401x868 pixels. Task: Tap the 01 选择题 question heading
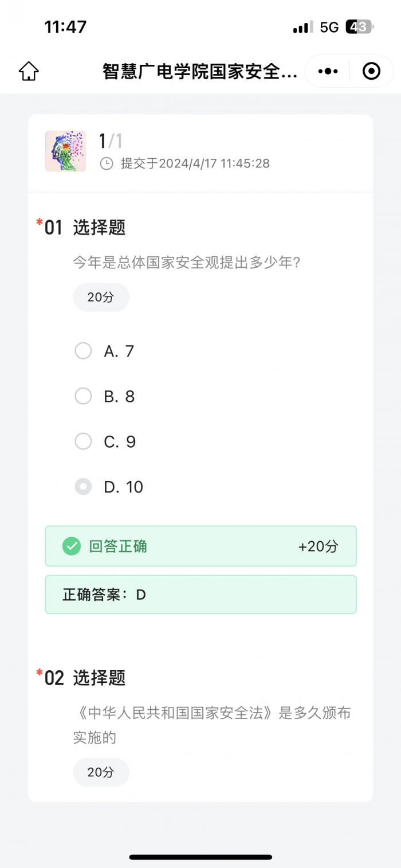(x=85, y=228)
